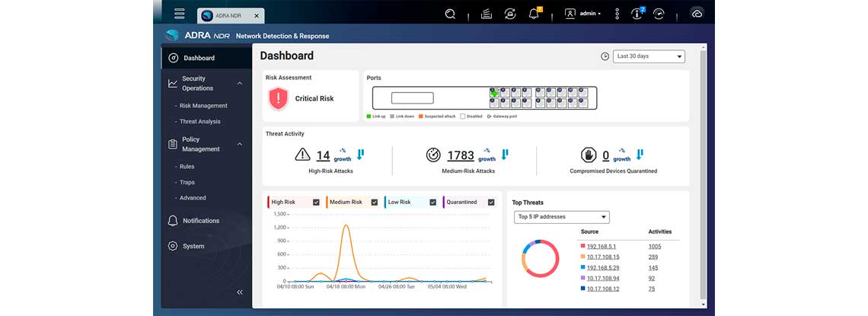
Task: Open the hamburger main menu
Action: 180,14
